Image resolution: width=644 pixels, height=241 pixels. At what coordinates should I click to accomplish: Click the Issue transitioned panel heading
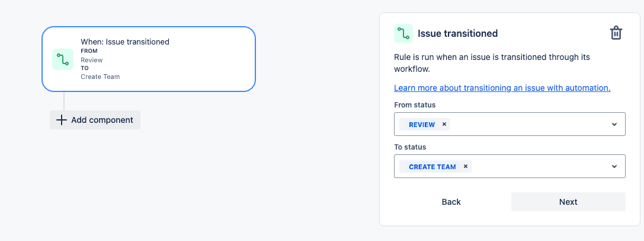pos(457,33)
